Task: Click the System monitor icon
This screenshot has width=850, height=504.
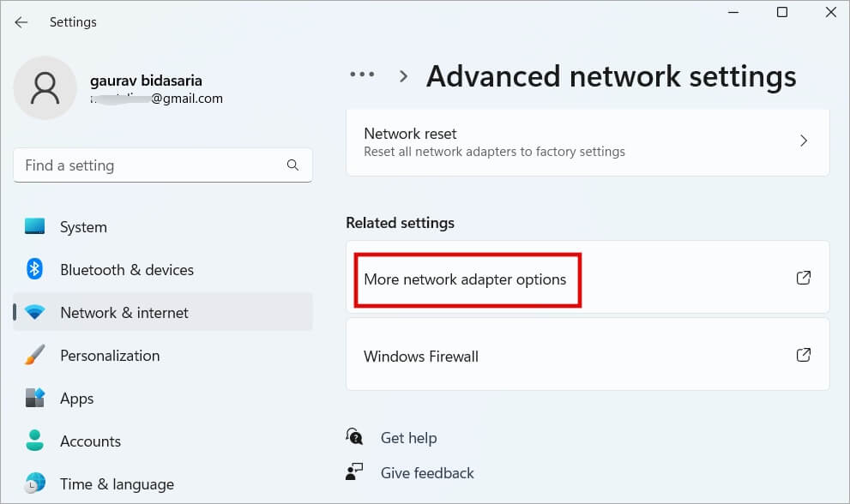Action: coord(34,226)
